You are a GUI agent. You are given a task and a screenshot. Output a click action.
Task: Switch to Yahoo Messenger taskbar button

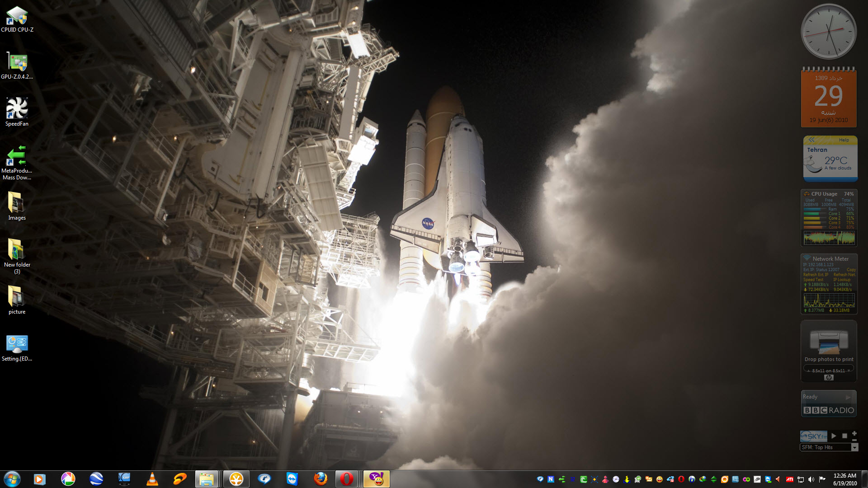(376, 479)
